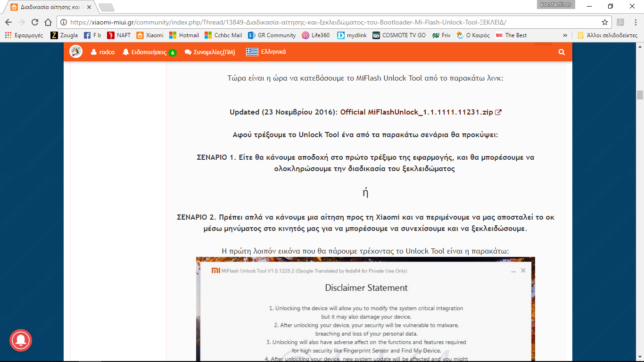
Task: Open the Ελληνικά language selector
Action: click(266, 52)
